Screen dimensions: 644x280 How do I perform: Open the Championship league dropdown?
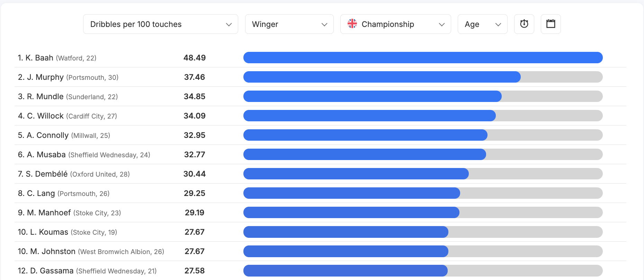(x=396, y=24)
